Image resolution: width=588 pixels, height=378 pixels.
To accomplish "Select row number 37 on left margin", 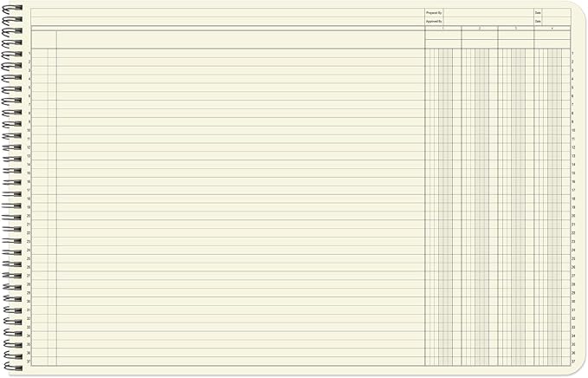I will pos(29,362).
